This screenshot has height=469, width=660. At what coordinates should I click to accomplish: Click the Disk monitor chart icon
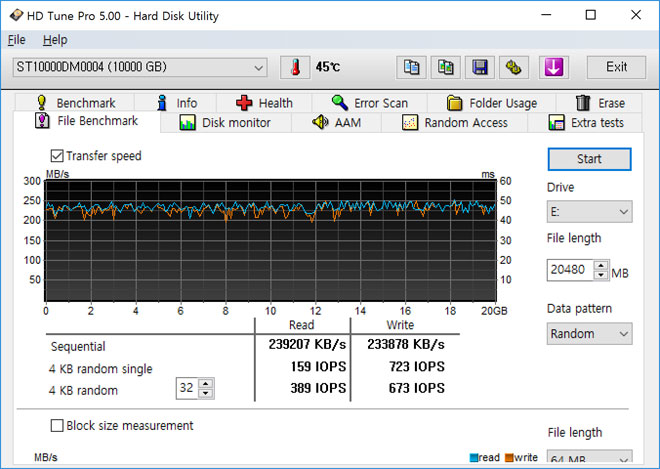pyautogui.click(x=187, y=123)
